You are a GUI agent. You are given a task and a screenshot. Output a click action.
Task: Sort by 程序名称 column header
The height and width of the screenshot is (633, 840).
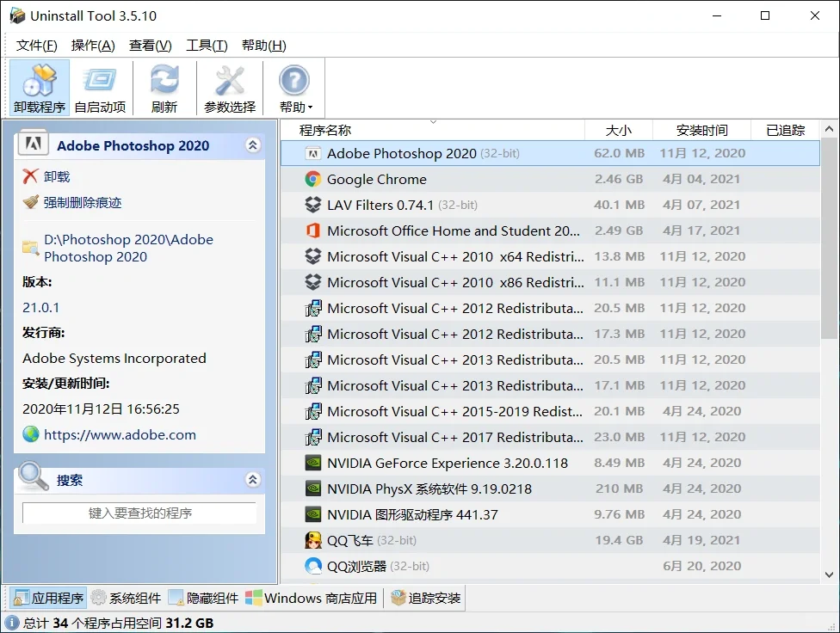coord(432,130)
